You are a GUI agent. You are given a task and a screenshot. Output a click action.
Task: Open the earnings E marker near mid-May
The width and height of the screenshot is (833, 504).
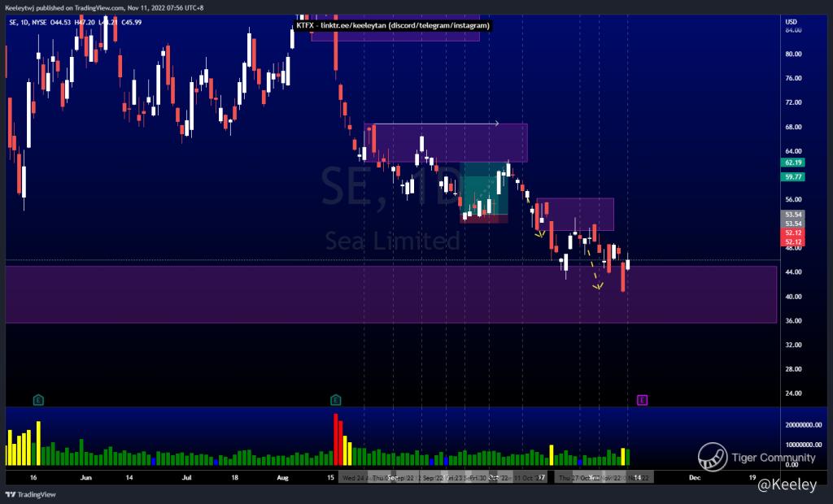point(38,400)
